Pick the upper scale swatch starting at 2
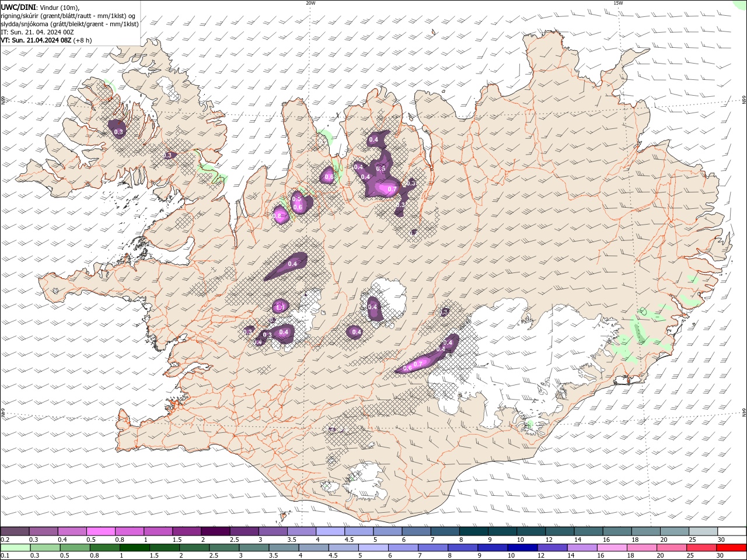The width and height of the screenshot is (747, 560). 215,531
